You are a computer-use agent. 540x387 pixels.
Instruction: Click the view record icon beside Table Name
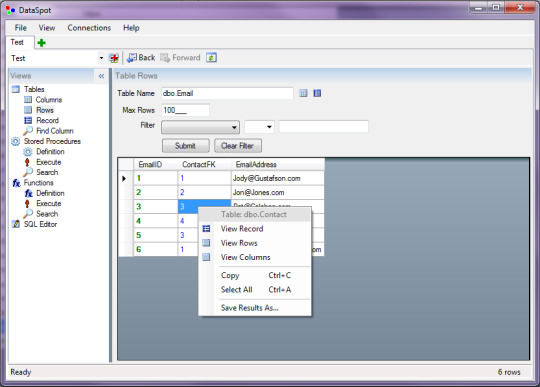point(317,93)
